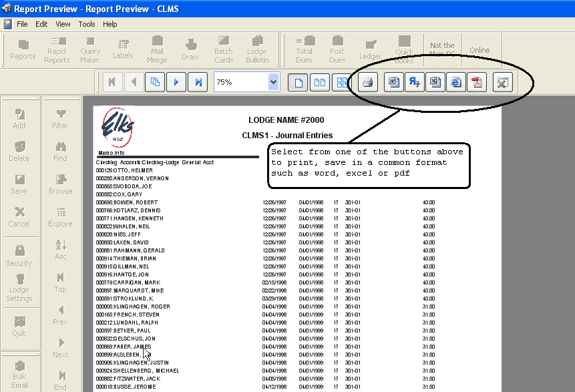Export report to rich text format

pos(415,82)
